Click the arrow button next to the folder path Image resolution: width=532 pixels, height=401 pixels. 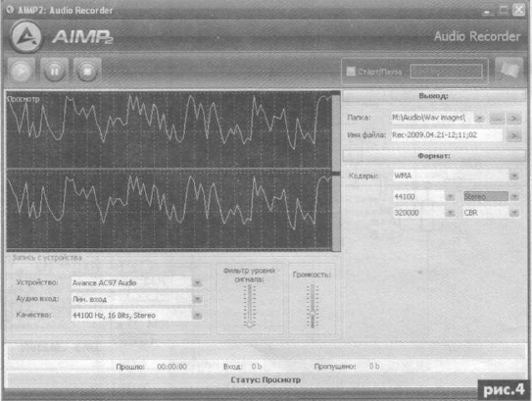point(514,119)
